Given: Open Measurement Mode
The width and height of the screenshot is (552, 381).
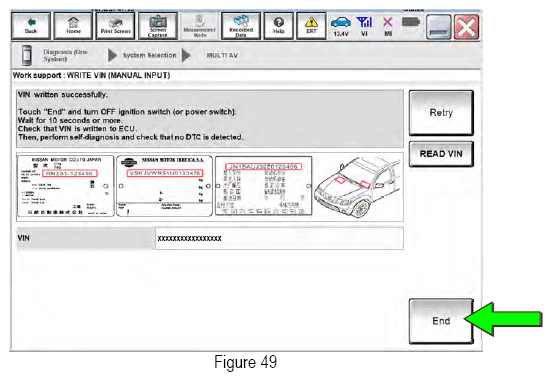Looking at the screenshot, I should (x=199, y=26).
